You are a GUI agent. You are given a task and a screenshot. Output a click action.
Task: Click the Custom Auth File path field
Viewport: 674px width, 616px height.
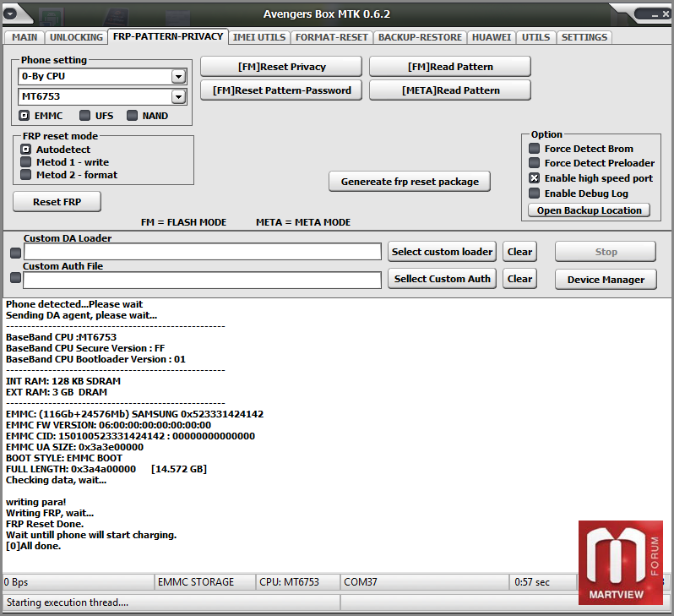click(202, 280)
